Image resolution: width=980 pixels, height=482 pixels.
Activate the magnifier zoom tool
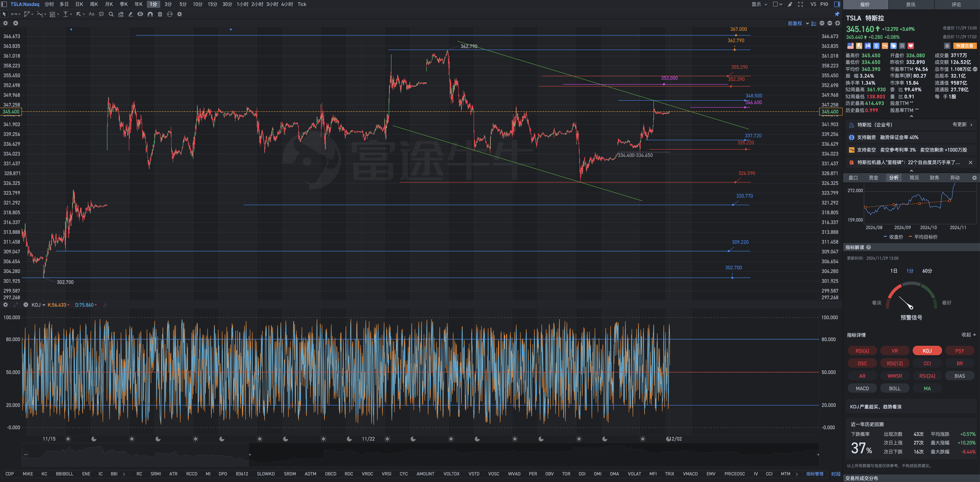tap(111, 14)
